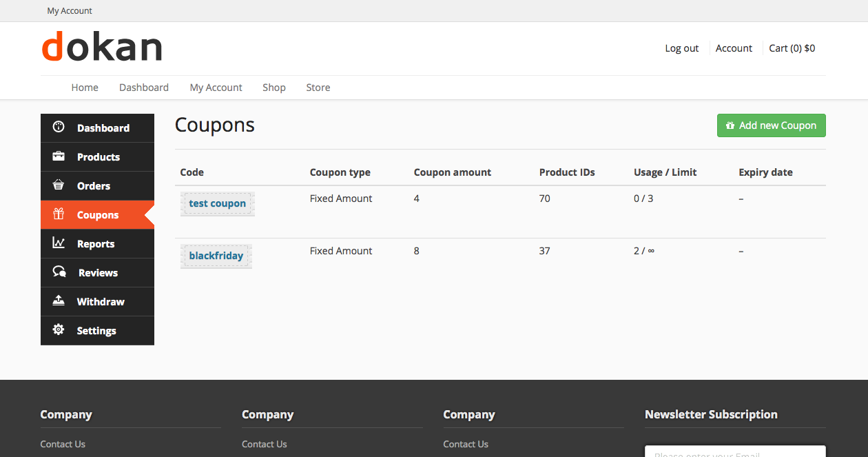The height and width of the screenshot is (457, 868).
Task: Click the Log out link
Action: point(681,48)
